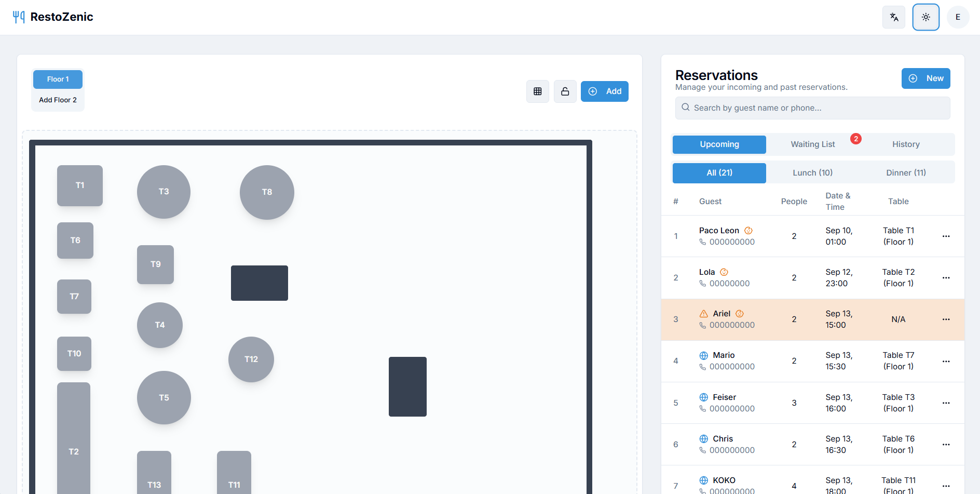Click the search guests input field
The image size is (980, 494).
[x=812, y=108]
